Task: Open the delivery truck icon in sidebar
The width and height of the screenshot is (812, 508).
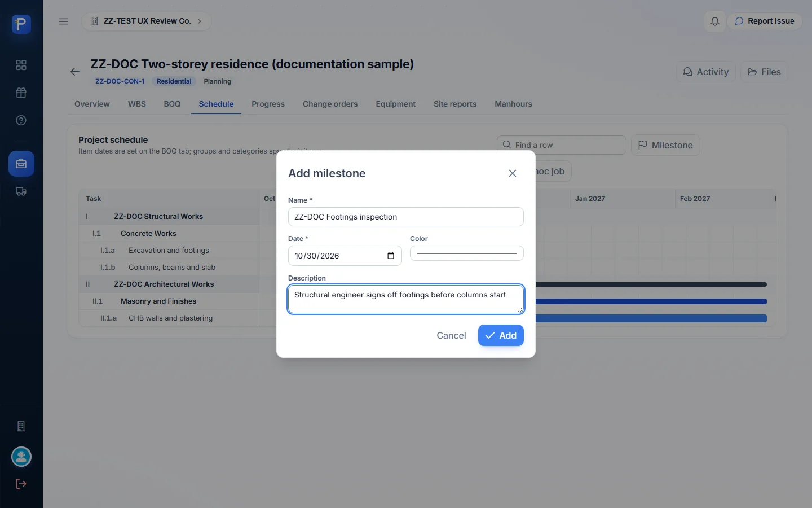Action: (21, 191)
